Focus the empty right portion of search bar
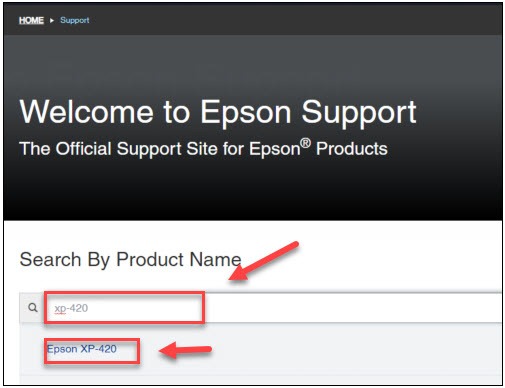This screenshot has width=505, height=388. click(x=353, y=308)
